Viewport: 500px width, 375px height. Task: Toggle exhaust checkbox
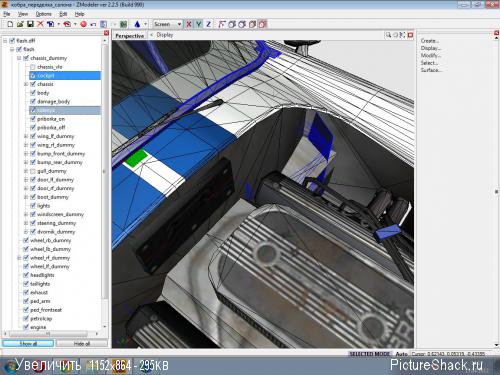click(x=26, y=292)
